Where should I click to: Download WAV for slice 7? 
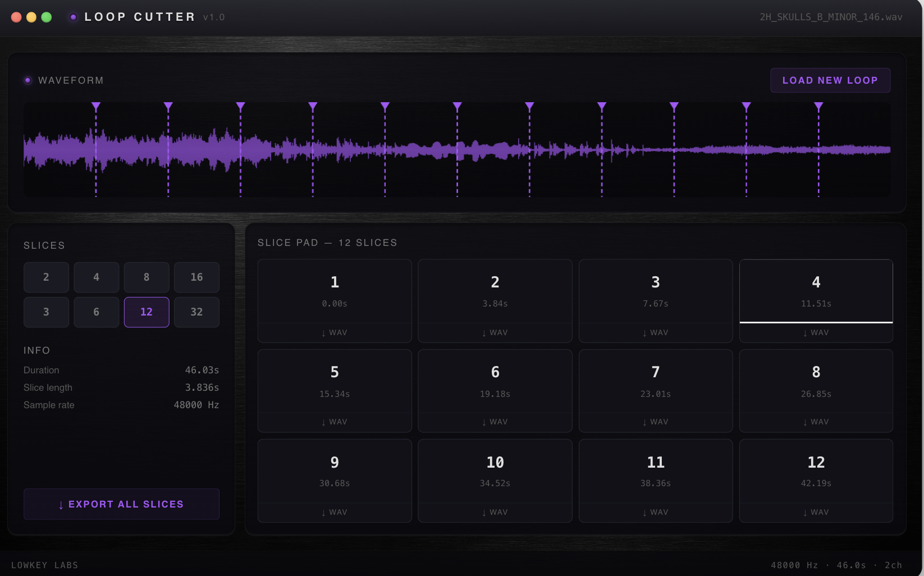(x=655, y=422)
